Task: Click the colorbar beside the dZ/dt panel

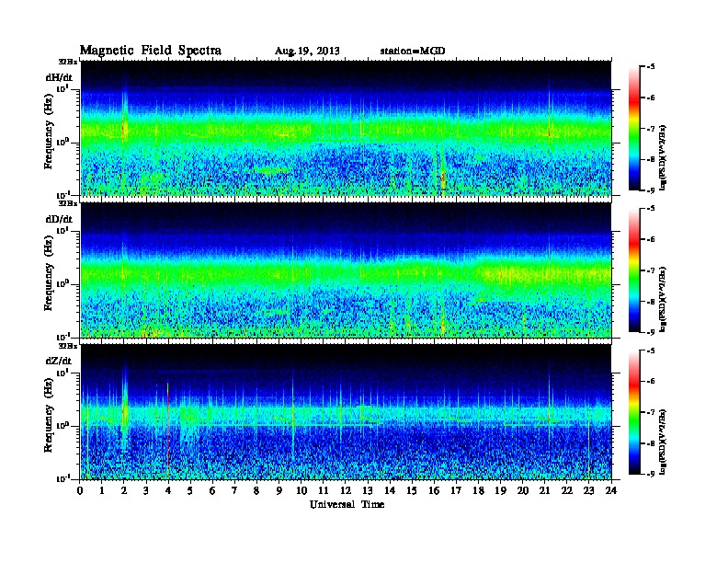Action: [634, 412]
